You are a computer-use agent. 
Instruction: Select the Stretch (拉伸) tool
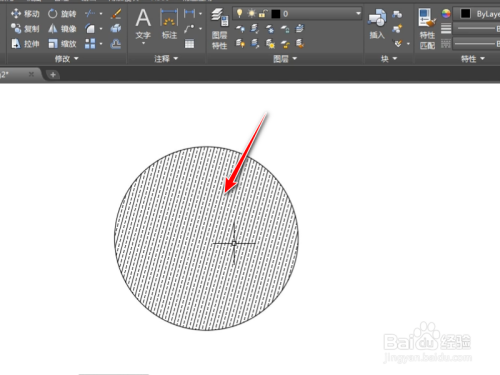[x=25, y=44]
